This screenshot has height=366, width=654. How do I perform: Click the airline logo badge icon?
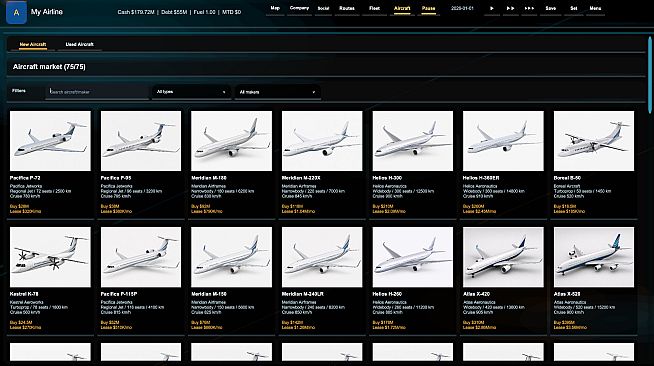tap(16, 12)
